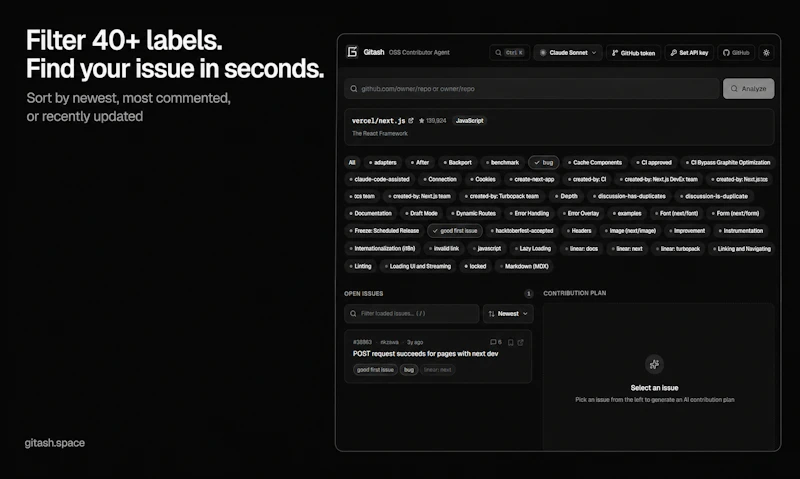Viewport: 800px width, 479px height.
Task: Select Internationalization (i18n) label chip
Action: tap(382, 249)
